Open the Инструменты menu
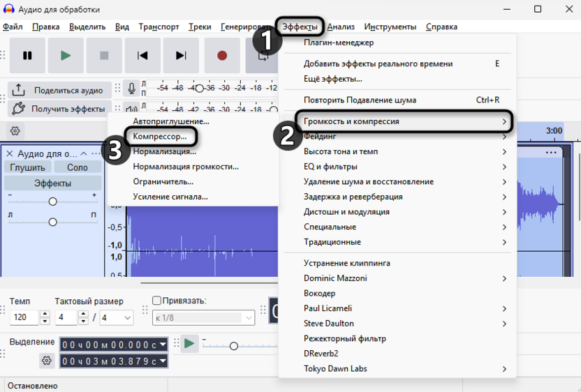The image size is (581, 392). coord(390,27)
